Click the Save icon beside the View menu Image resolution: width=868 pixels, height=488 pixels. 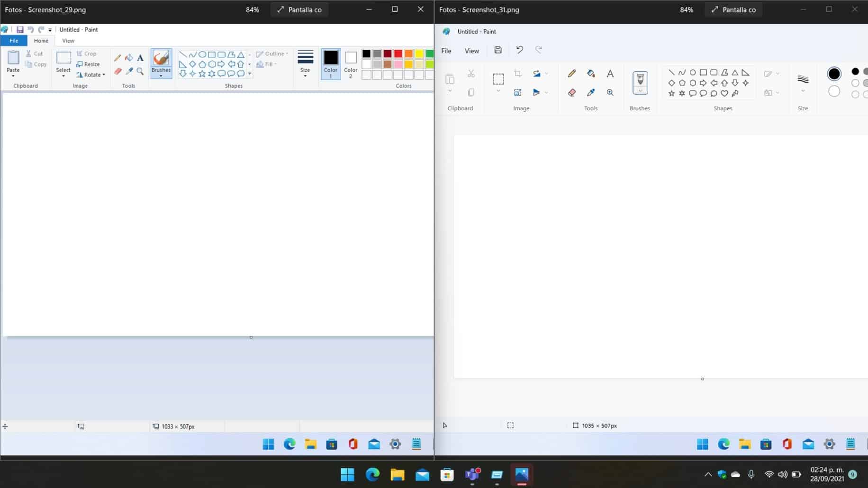click(x=498, y=50)
